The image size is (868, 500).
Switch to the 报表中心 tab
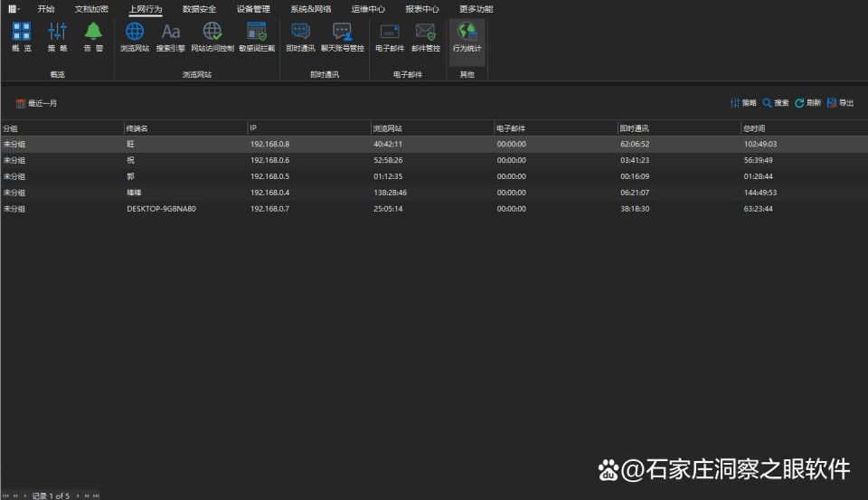(x=422, y=9)
